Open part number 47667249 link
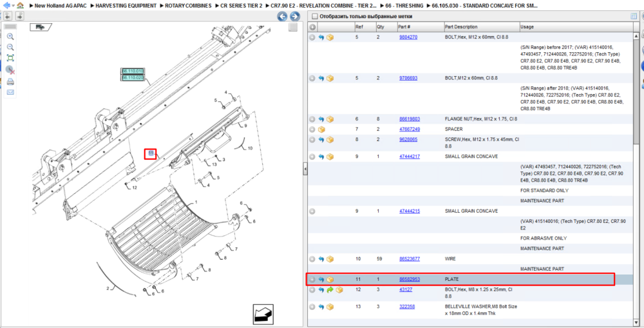The width and height of the screenshot is (644, 328). click(410, 130)
